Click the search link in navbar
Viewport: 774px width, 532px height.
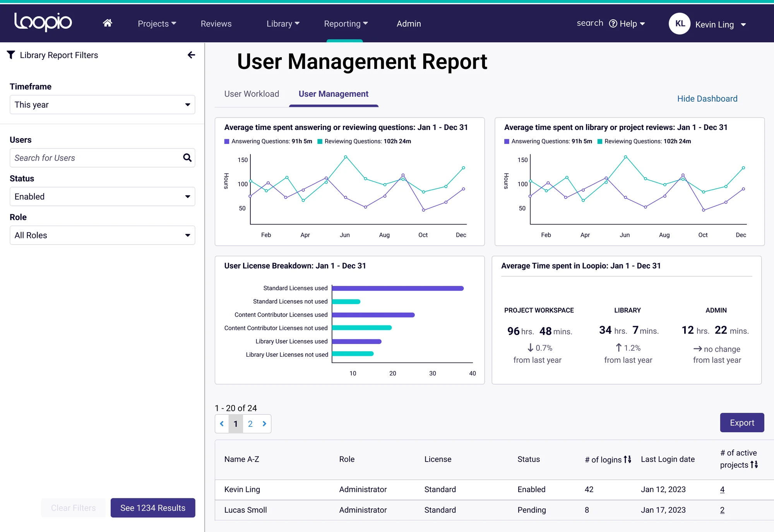(590, 23)
